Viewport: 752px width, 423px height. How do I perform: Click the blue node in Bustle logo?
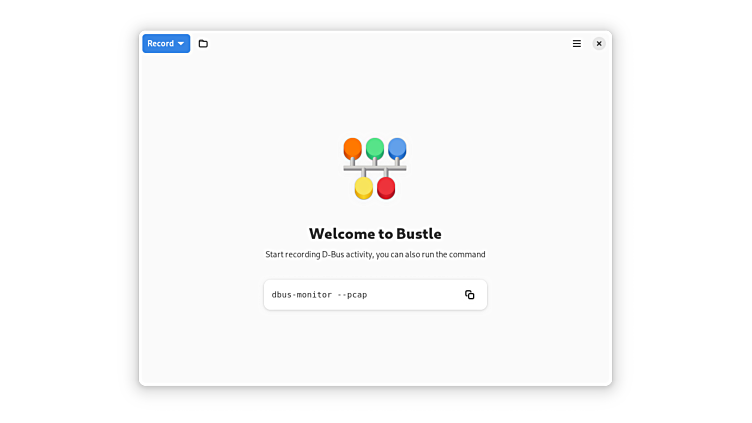coord(397,149)
